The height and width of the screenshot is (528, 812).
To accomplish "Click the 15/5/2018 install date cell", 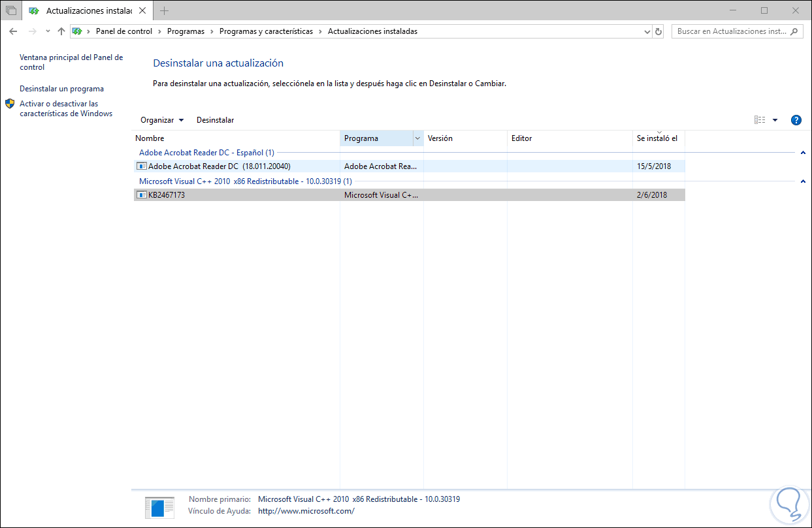I will [x=654, y=166].
